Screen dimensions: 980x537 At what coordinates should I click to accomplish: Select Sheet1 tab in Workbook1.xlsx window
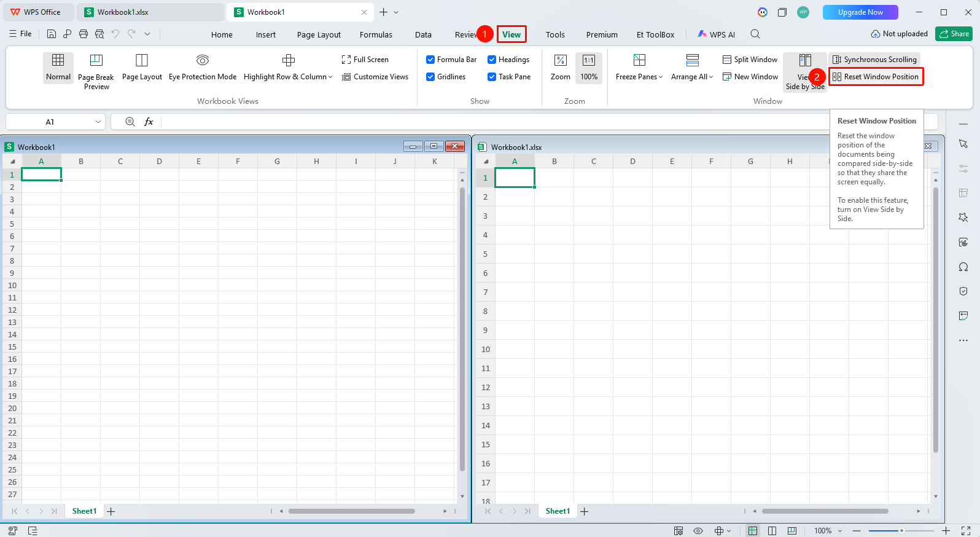(x=558, y=511)
